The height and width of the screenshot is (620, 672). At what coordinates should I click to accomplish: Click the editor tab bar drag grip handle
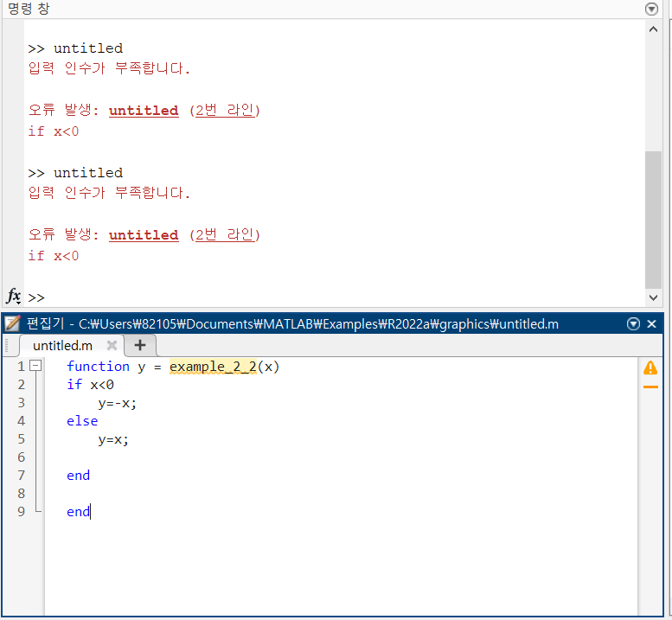[6, 345]
